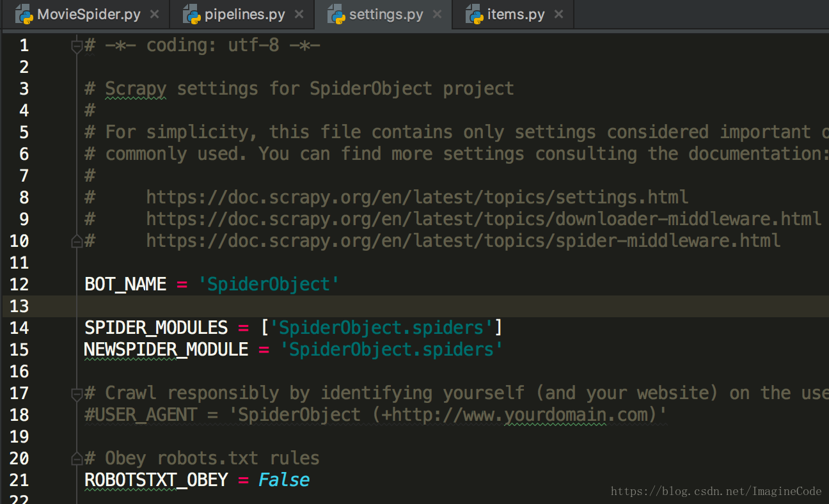Click the ROBOTSTXT_OBEY variable
This screenshot has width=829, height=504.
coord(156,480)
